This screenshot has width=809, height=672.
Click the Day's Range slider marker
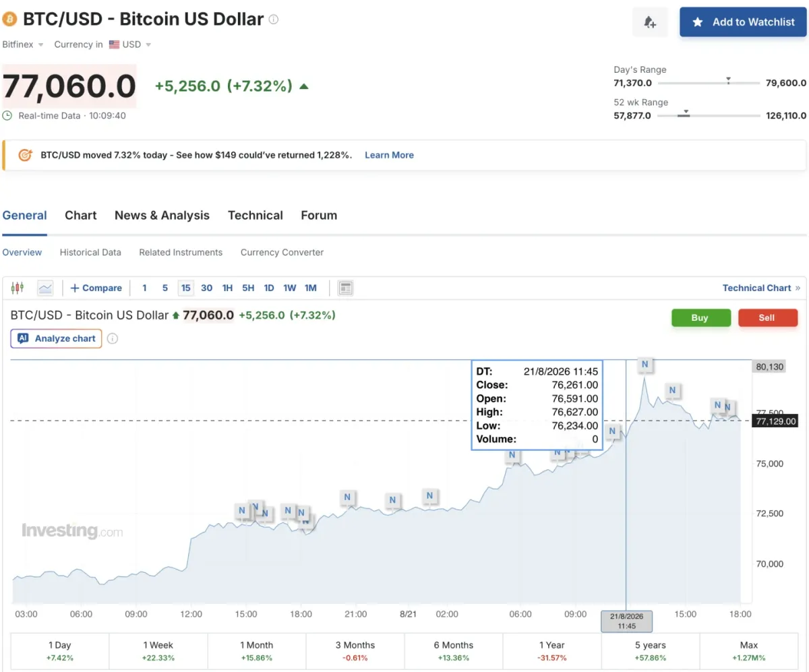[729, 80]
